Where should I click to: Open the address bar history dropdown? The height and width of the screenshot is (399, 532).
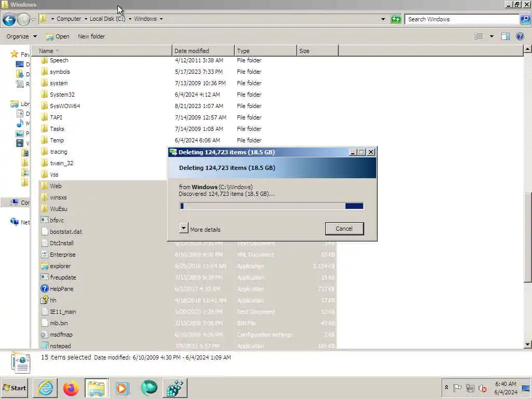[x=383, y=19]
